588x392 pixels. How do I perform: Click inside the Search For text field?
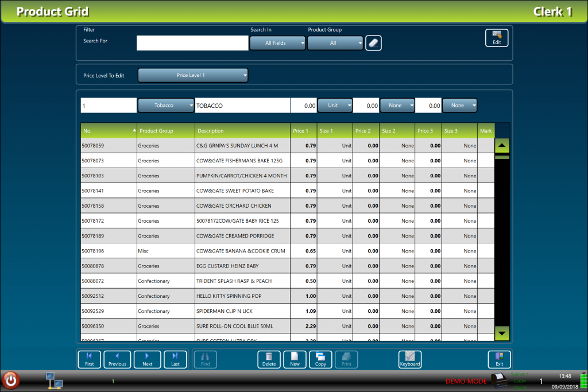click(x=192, y=42)
